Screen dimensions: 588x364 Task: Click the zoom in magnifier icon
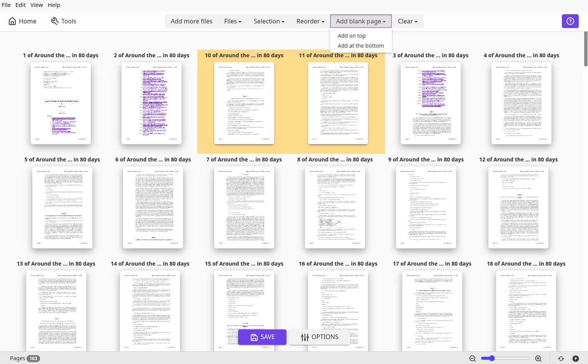(x=538, y=359)
